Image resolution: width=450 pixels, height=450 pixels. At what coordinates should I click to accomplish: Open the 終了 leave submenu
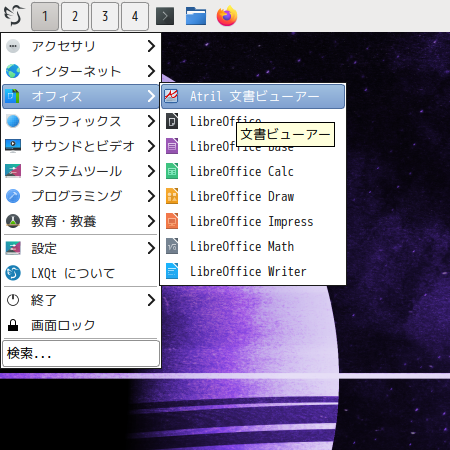(x=81, y=300)
